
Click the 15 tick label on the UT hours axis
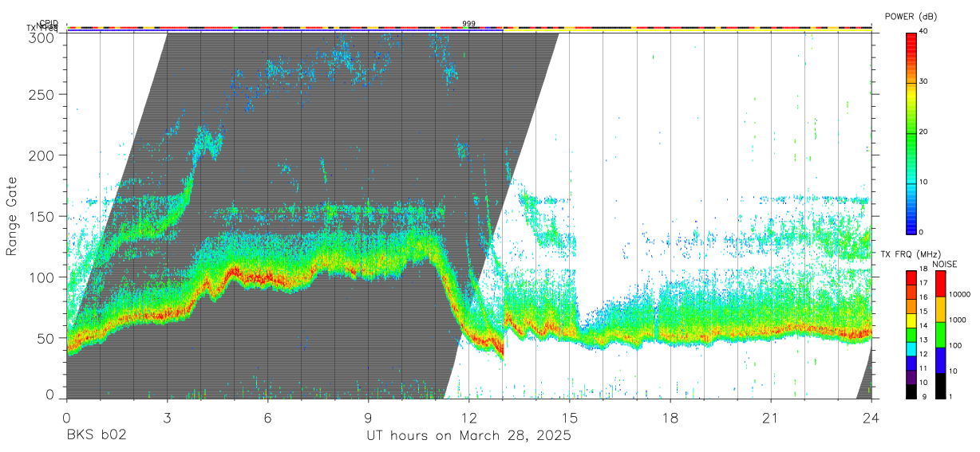[x=570, y=418]
